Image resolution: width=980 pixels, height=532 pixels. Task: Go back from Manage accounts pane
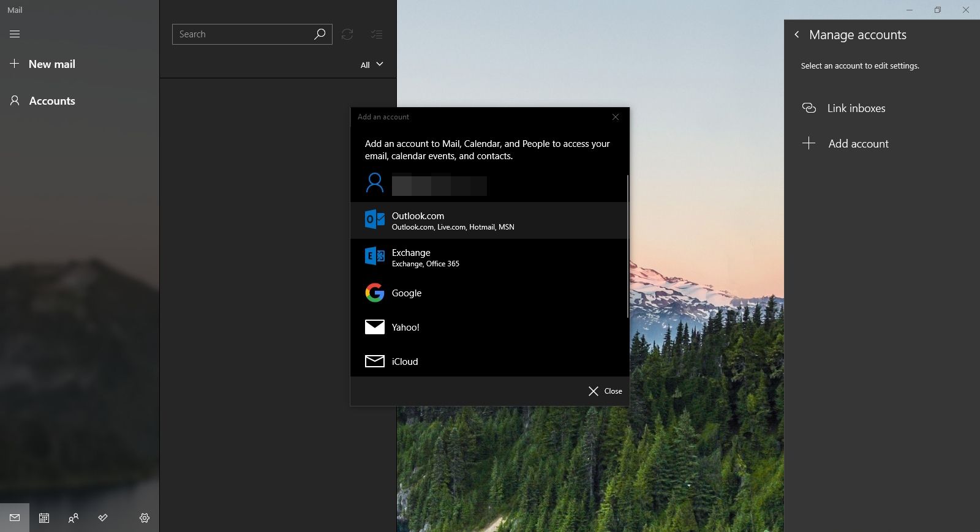tap(797, 35)
